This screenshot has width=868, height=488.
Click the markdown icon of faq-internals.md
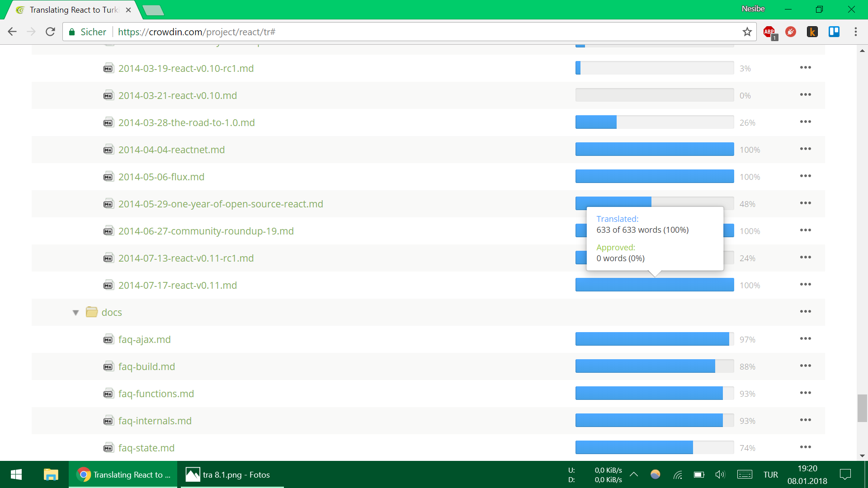[x=108, y=421]
